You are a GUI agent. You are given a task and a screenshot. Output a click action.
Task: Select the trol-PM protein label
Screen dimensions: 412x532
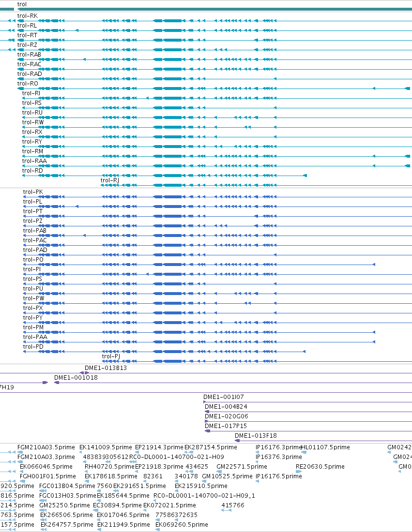click(x=33, y=327)
